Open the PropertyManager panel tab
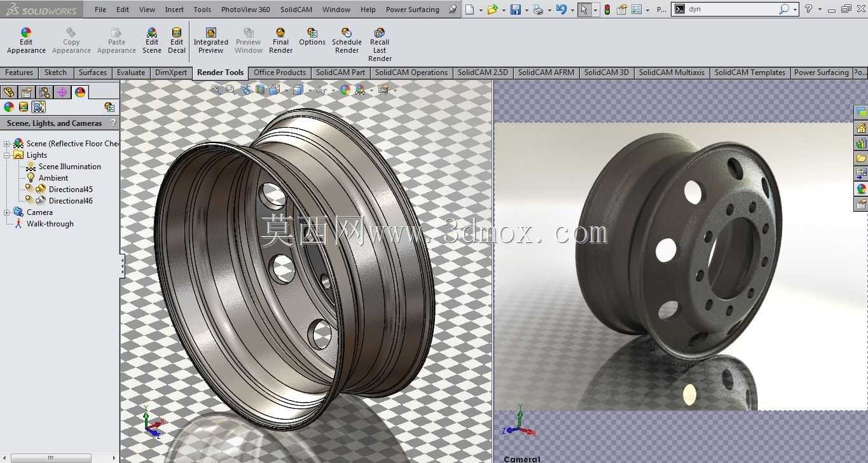Screen dimensions: 868x463 tap(27, 92)
